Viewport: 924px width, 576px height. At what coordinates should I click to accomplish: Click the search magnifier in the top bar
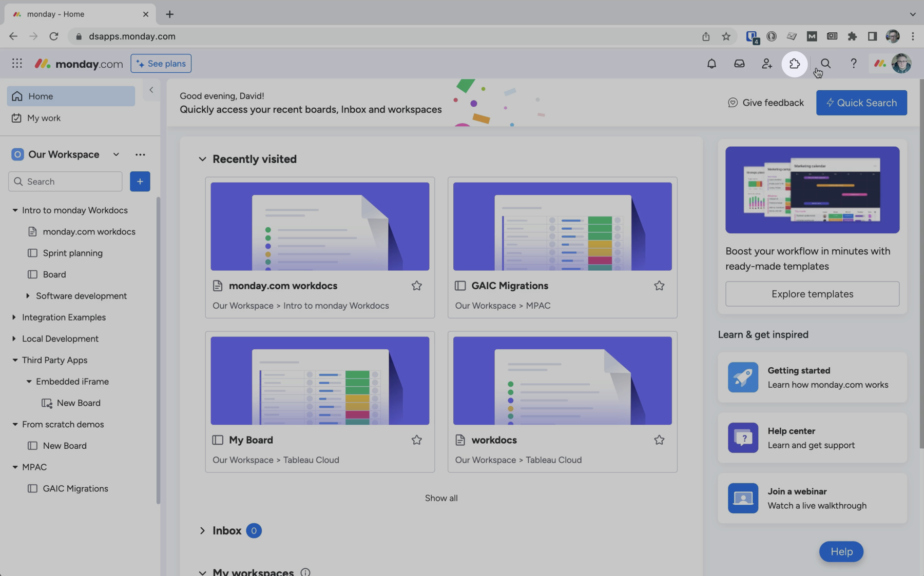pos(825,64)
